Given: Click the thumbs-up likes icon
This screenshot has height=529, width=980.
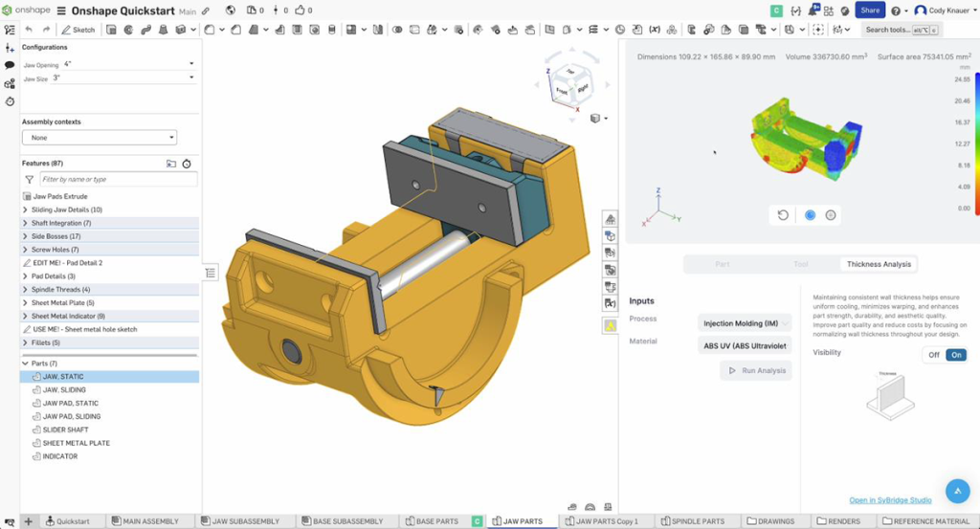Looking at the screenshot, I should point(300,10).
